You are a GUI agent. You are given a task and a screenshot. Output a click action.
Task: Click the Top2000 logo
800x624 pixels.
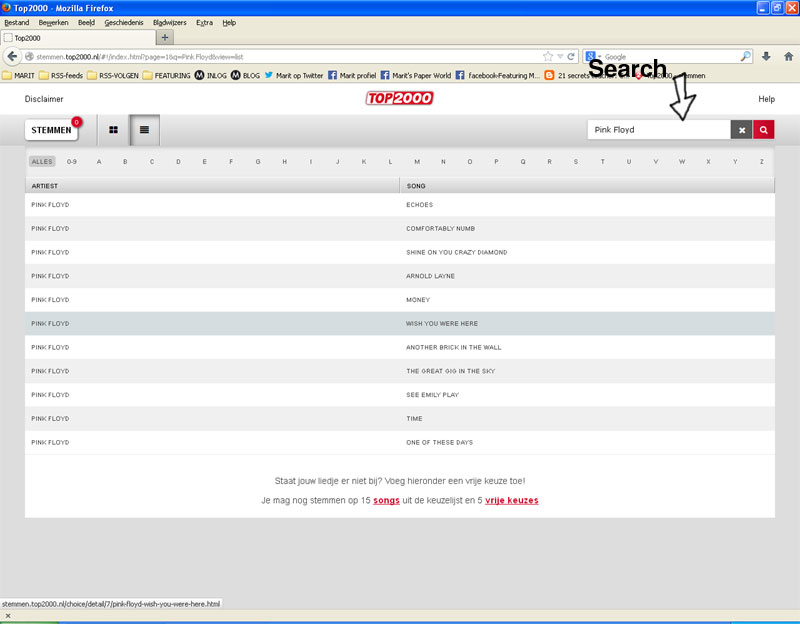click(x=399, y=99)
